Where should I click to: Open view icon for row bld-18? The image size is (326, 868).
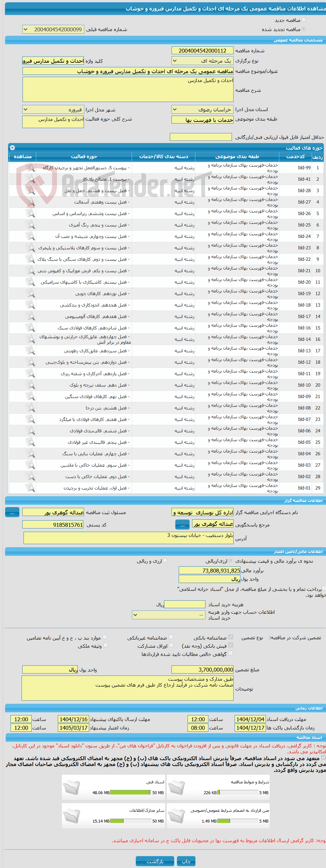point(30,305)
